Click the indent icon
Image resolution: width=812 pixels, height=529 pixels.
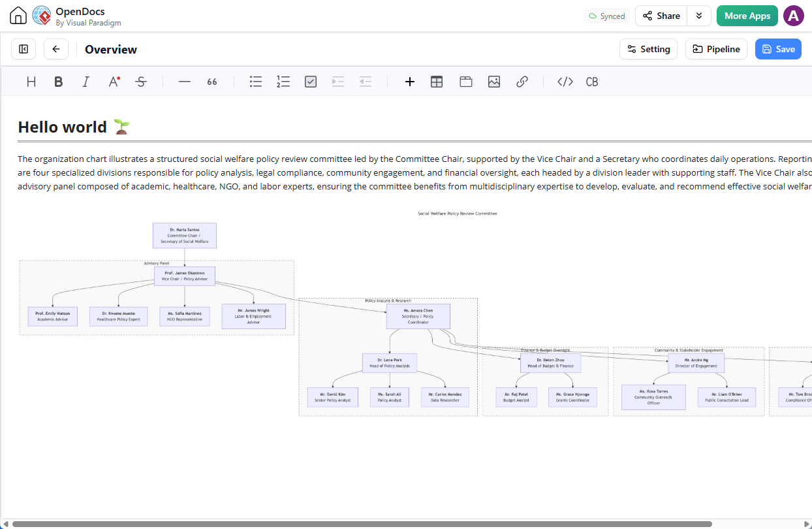coord(338,82)
